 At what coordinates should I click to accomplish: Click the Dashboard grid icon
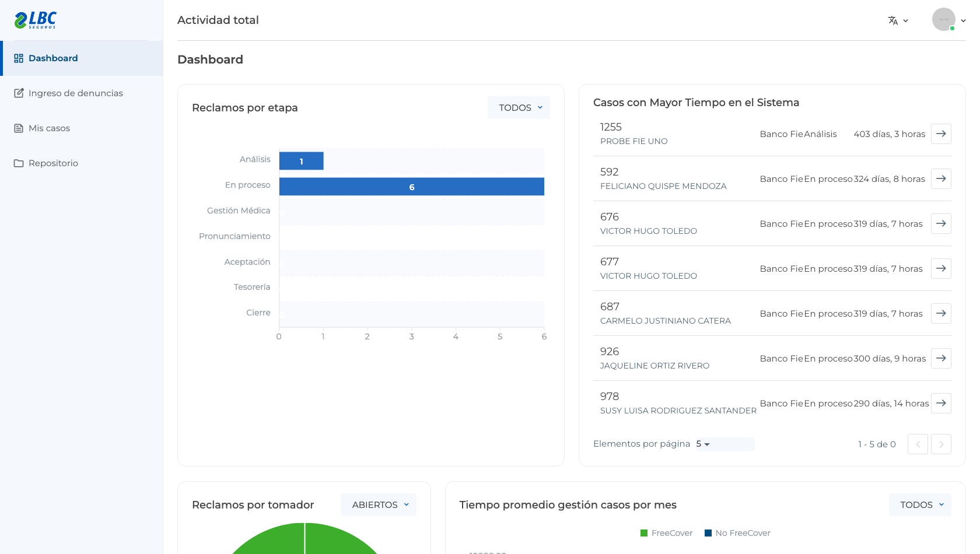[19, 58]
